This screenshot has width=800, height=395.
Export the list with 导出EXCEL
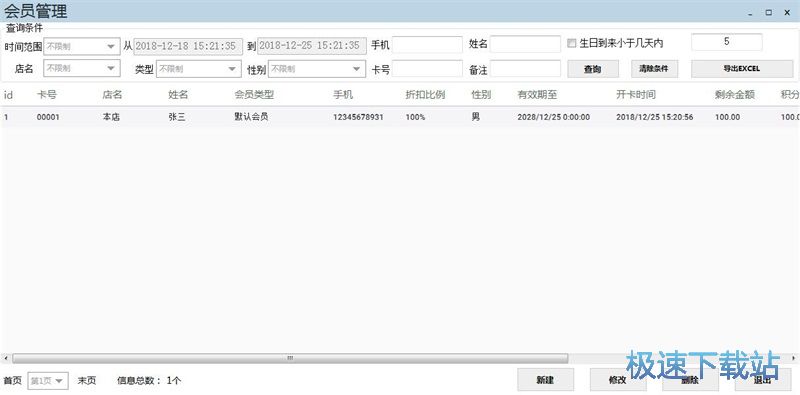742,69
